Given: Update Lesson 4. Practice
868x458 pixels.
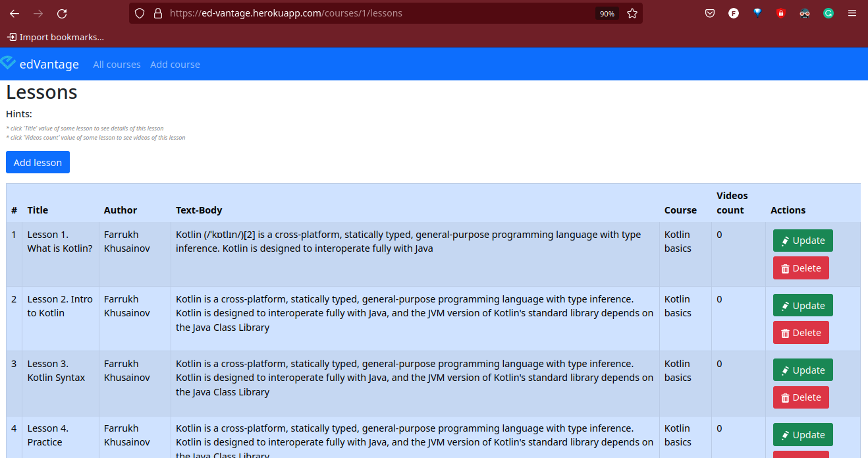Looking at the screenshot, I should tap(803, 434).
